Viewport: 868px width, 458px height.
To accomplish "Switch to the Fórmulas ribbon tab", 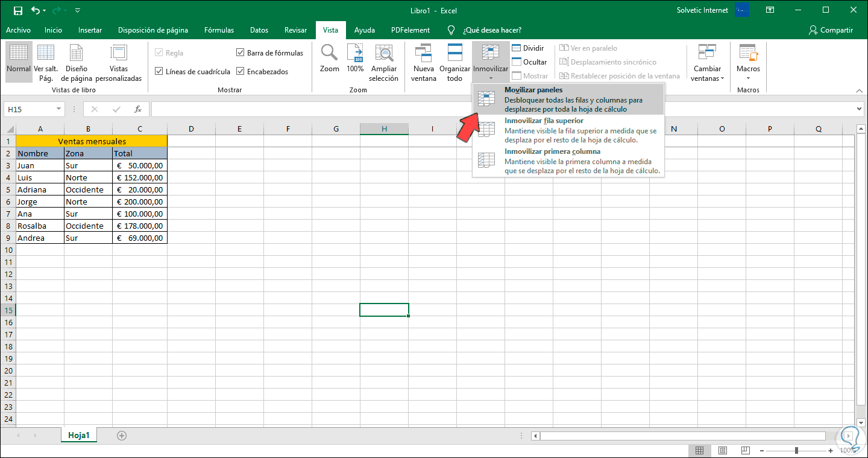I will click(219, 30).
